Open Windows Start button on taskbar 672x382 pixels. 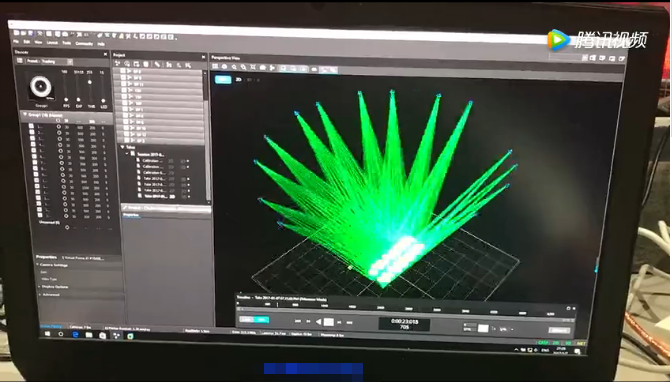point(47,334)
